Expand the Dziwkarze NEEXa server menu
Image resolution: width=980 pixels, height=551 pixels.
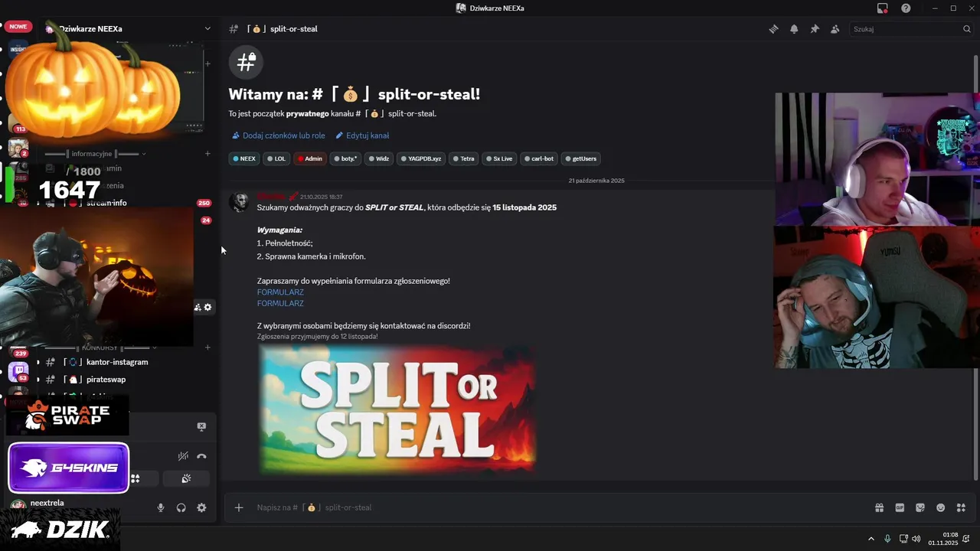pyautogui.click(x=207, y=28)
